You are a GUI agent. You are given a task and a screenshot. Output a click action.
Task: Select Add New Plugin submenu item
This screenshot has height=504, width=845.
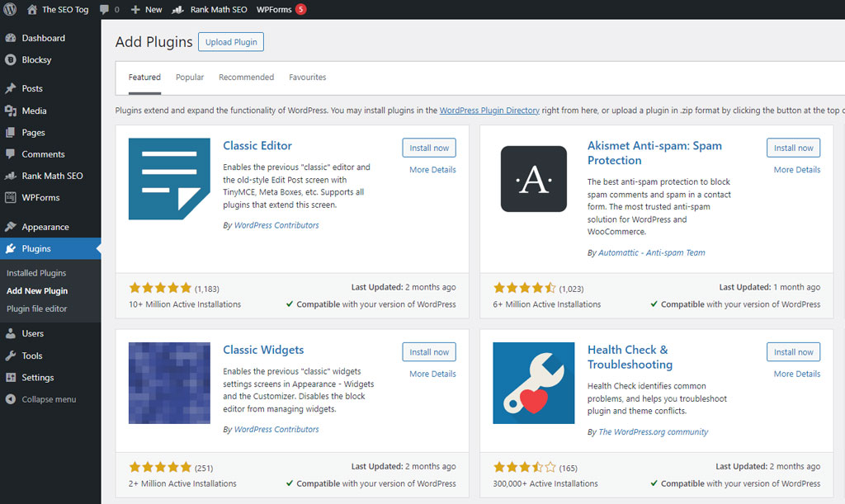point(37,290)
